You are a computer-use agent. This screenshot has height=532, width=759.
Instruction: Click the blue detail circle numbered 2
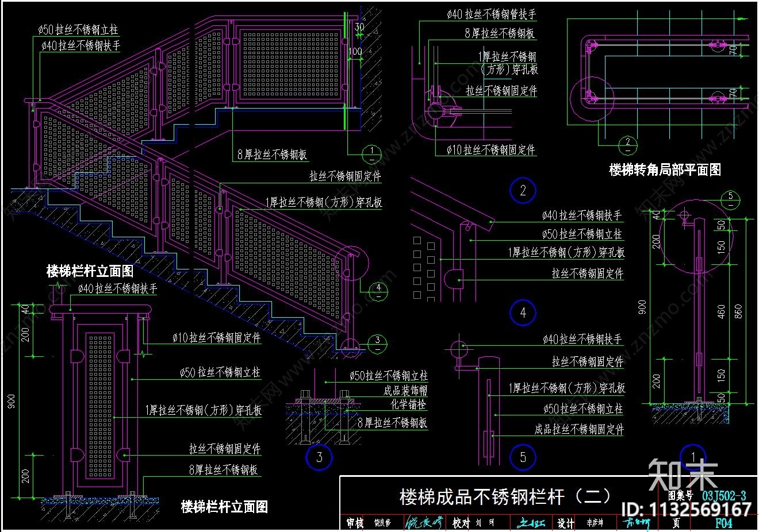click(x=523, y=191)
